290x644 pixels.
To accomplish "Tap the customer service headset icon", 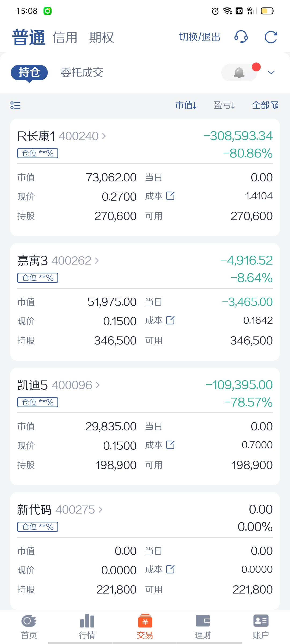I will [241, 37].
